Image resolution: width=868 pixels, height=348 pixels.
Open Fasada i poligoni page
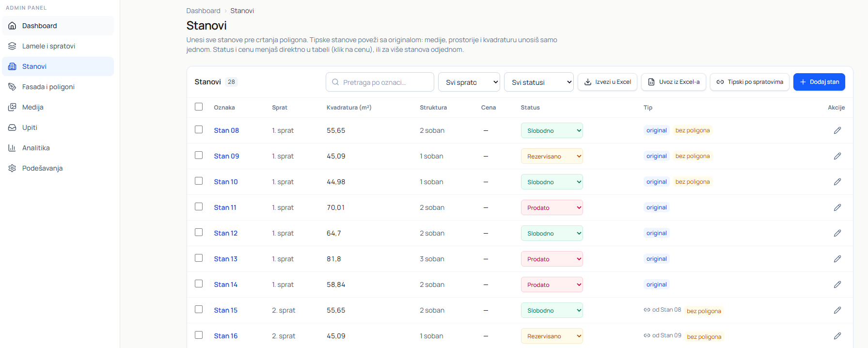click(58, 87)
